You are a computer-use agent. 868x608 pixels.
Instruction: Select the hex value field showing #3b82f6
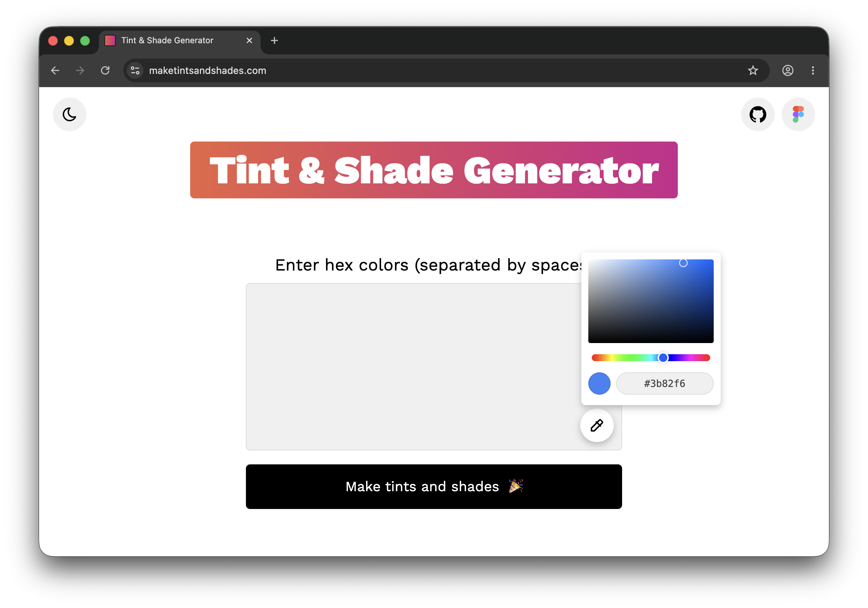665,383
